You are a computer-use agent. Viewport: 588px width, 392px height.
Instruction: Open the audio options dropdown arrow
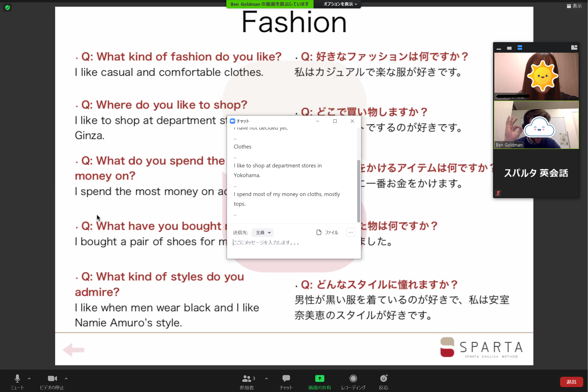click(x=29, y=378)
